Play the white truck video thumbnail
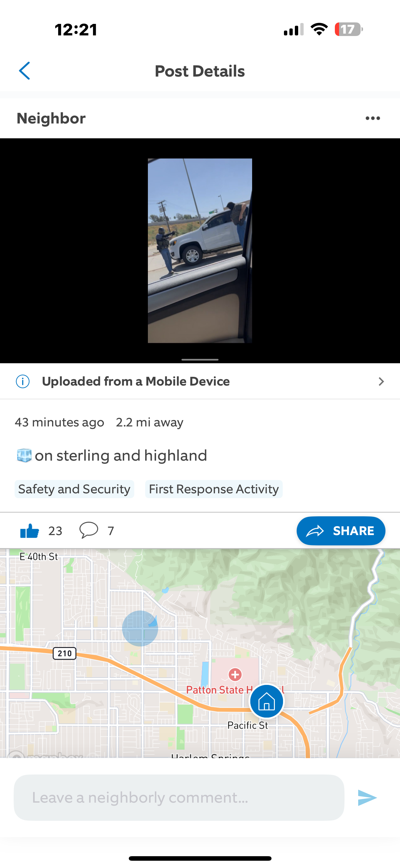The width and height of the screenshot is (400, 868). [200, 251]
